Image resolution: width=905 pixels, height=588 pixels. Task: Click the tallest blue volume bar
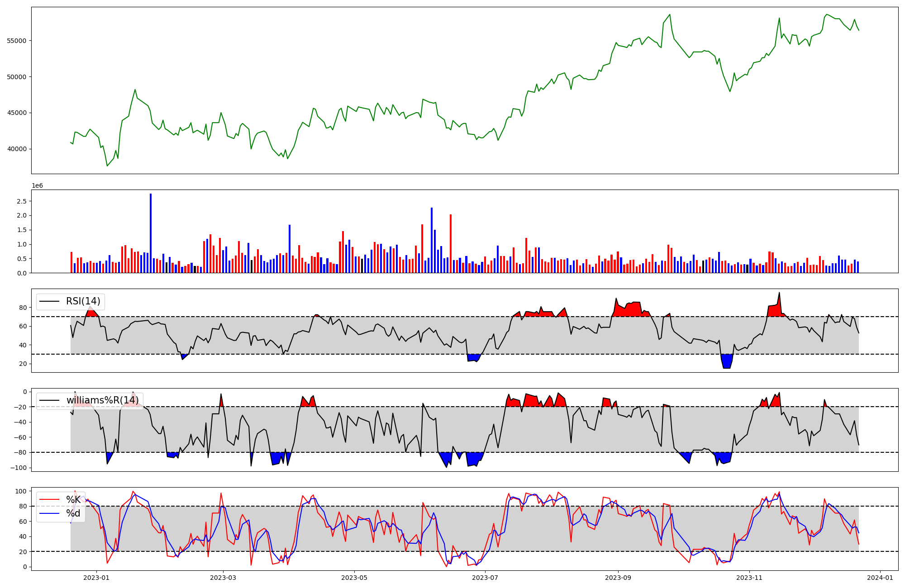click(151, 233)
